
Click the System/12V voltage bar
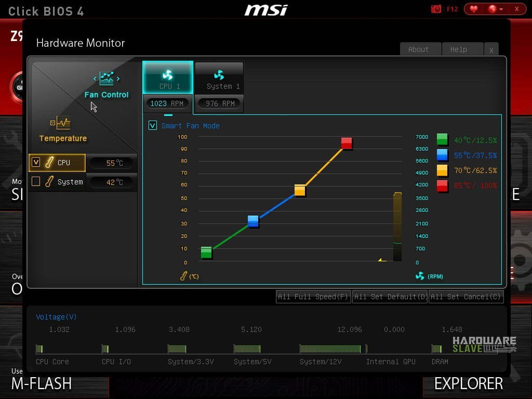click(x=330, y=349)
